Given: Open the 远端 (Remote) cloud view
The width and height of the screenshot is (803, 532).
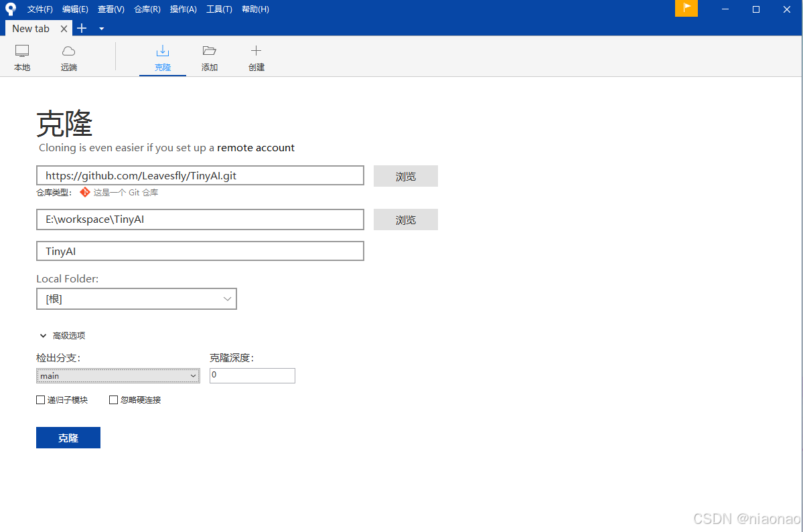Looking at the screenshot, I should (x=68, y=58).
